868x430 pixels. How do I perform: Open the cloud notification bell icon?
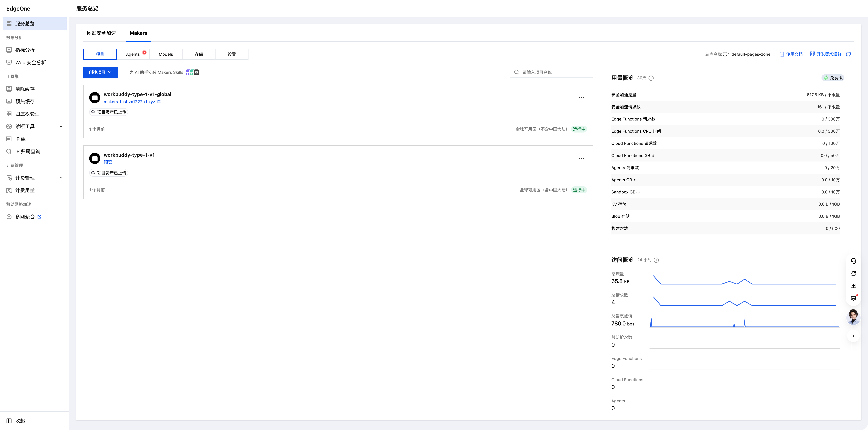pos(853,273)
